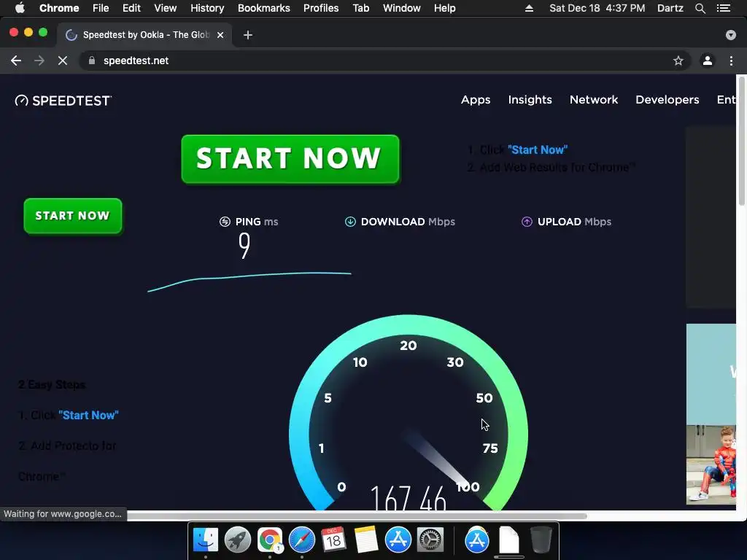This screenshot has height=560, width=747.
Task: Open the Help menu
Action: [x=444, y=8]
